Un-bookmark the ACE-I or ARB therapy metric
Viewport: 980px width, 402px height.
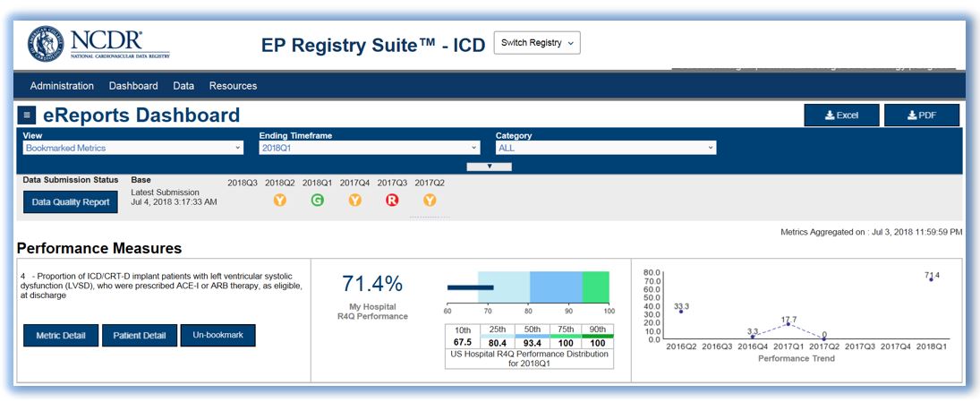click(217, 336)
